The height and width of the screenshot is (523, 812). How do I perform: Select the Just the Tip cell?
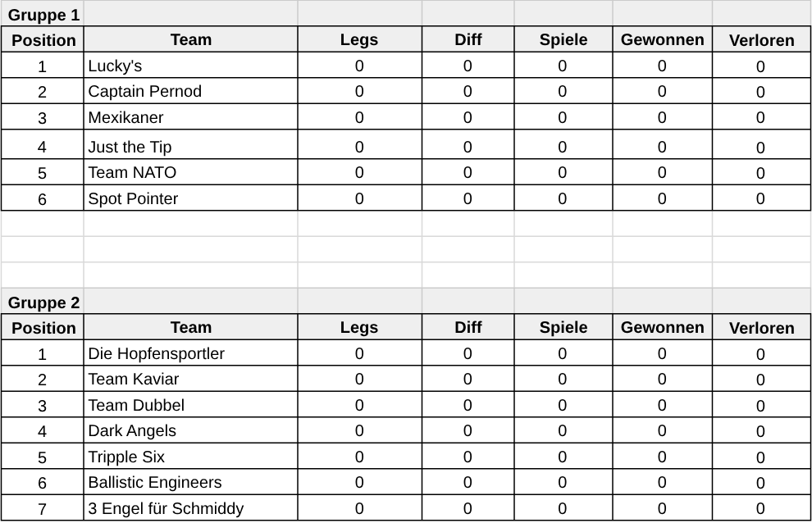click(190, 145)
